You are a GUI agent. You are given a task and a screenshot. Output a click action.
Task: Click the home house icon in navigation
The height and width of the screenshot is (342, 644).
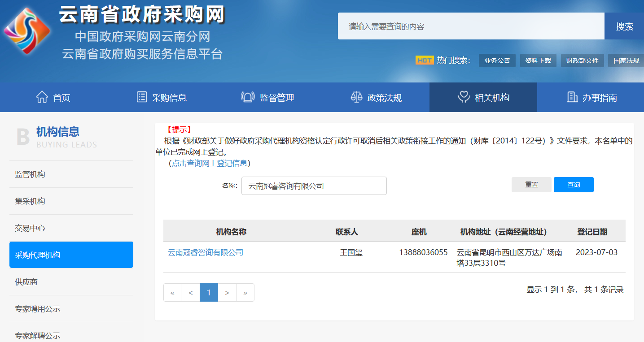tap(42, 97)
